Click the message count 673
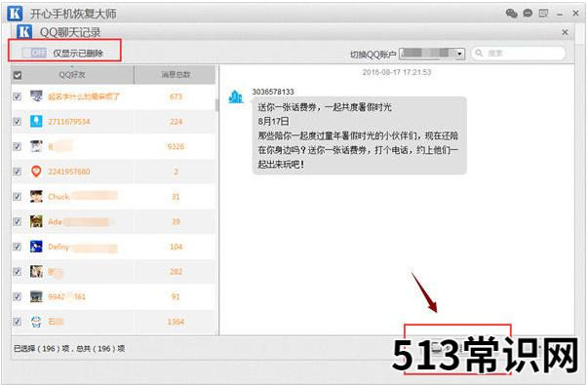 click(x=176, y=96)
